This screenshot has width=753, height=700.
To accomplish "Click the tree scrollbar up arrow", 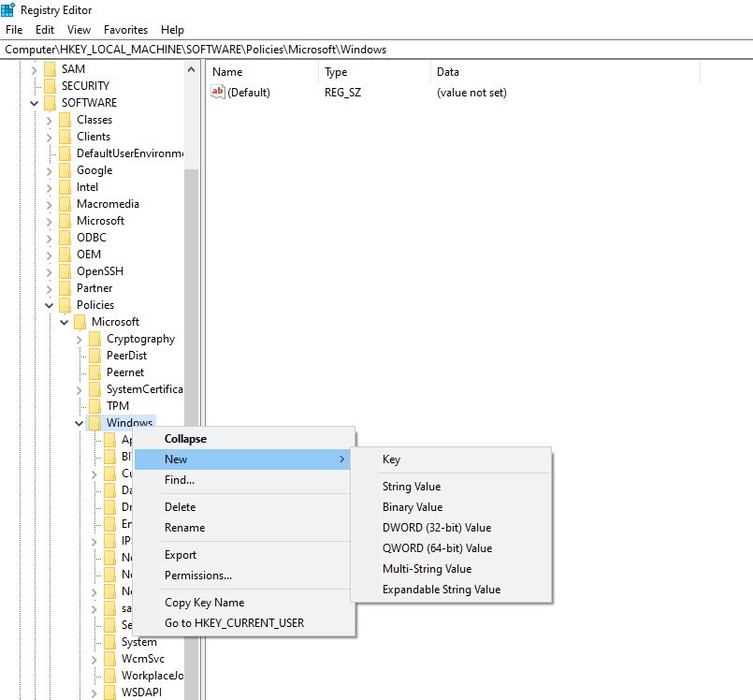I will [191, 69].
